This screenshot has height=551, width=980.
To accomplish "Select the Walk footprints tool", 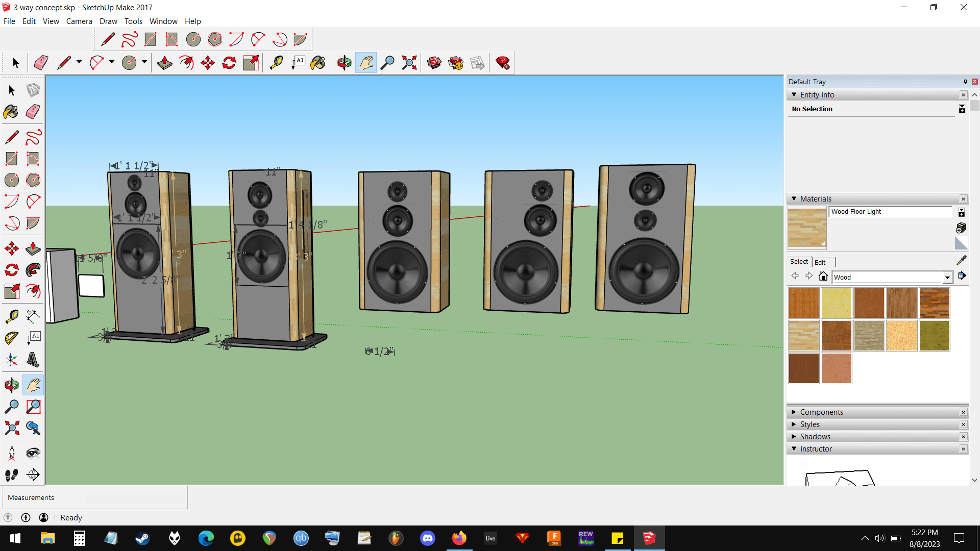I will click(12, 475).
